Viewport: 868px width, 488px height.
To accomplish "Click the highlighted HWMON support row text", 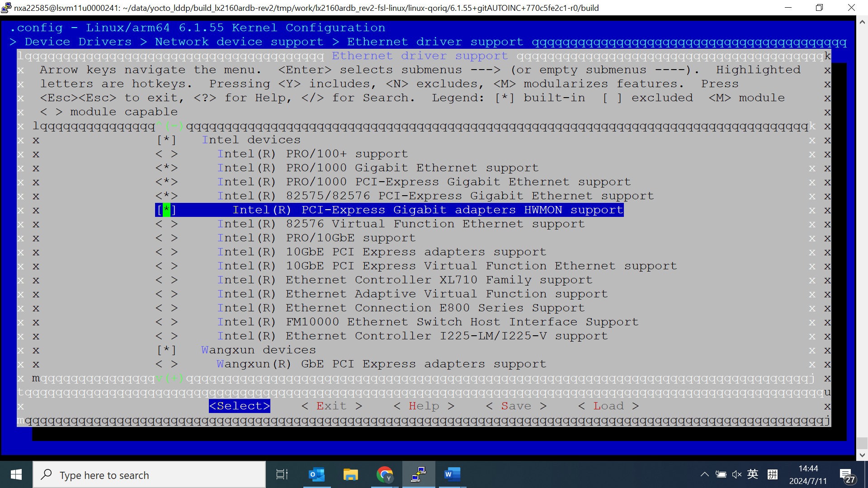I will pos(428,210).
